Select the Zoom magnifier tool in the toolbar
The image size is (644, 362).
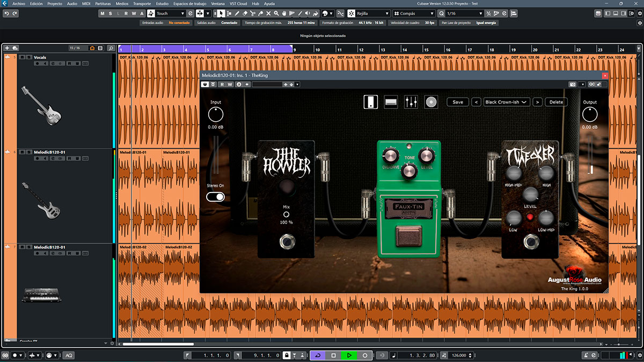[276, 13]
